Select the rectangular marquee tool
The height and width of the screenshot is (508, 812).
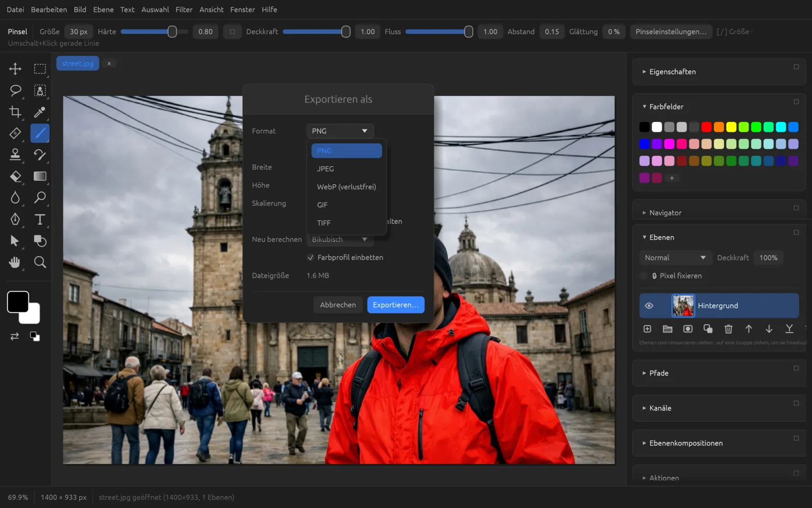40,69
